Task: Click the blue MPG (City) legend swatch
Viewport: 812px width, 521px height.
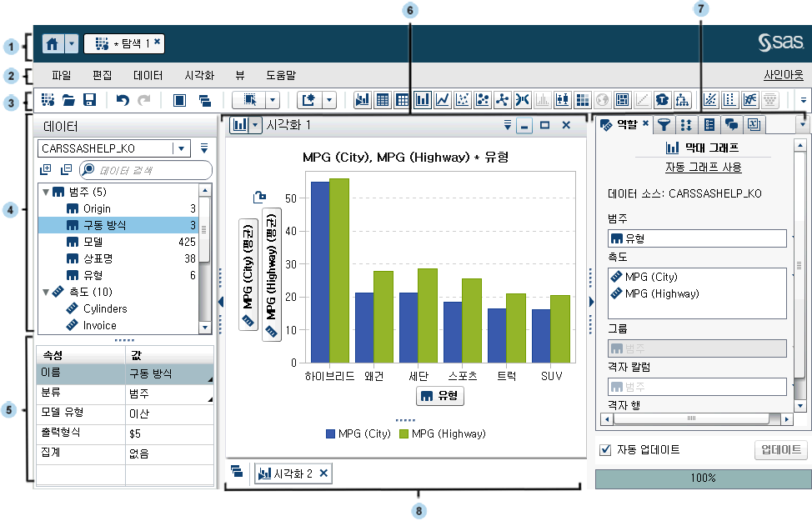Action: (331, 433)
